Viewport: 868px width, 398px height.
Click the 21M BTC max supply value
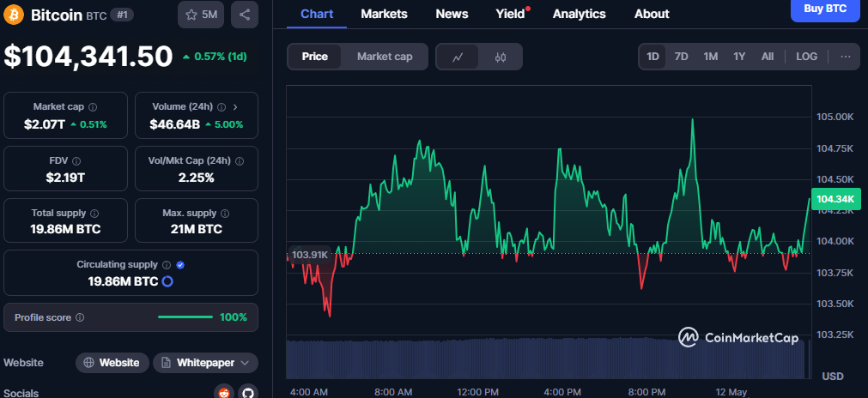click(x=196, y=229)
